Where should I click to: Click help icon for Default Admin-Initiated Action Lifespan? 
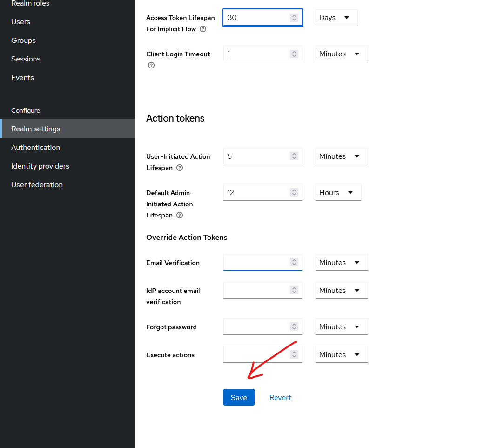[x=180, y=215]
